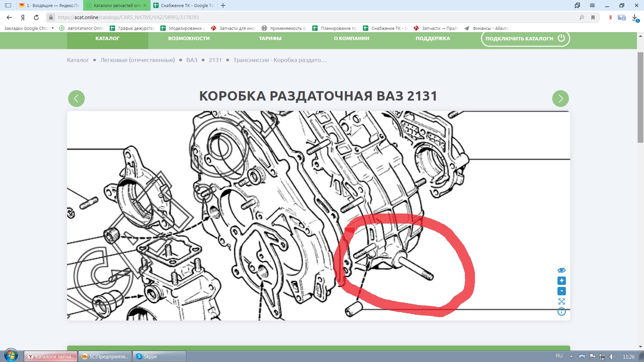Show diagram info with the i icon
Screen dimensions: 644x362
pos(561,312)
